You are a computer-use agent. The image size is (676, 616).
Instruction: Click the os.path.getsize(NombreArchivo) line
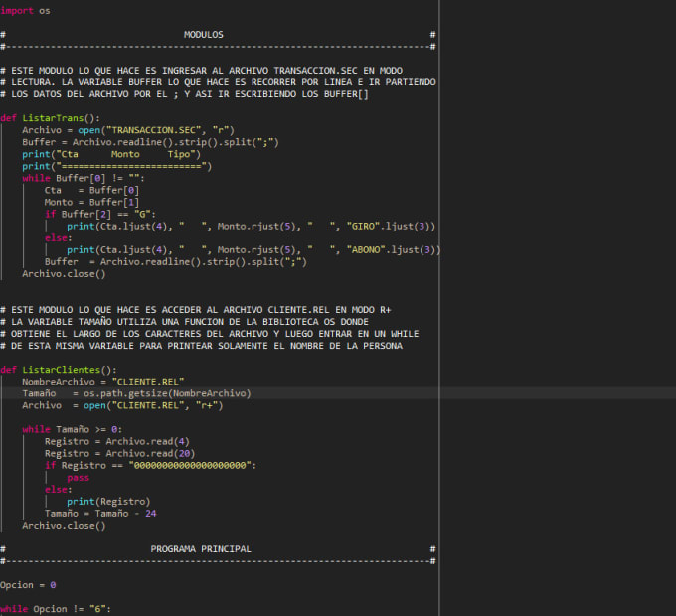point(136,393)
